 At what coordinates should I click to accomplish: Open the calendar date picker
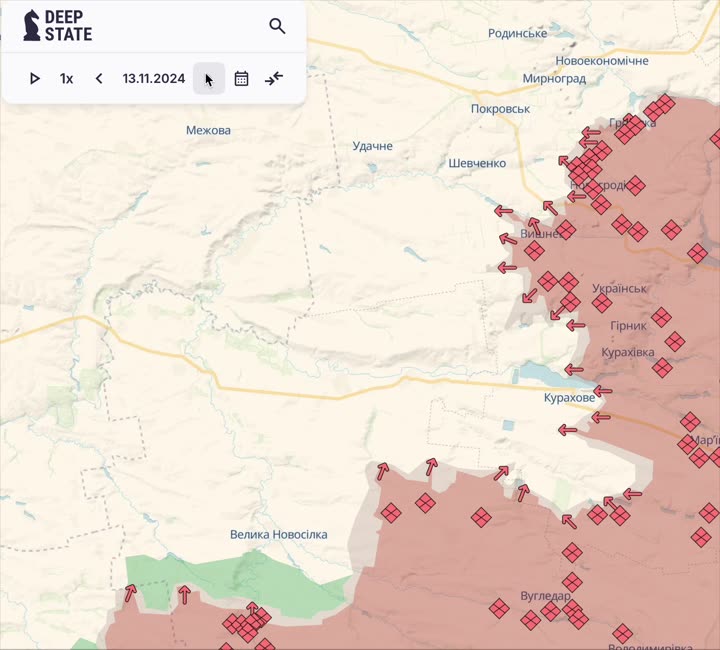pyautogui.click(x=242, y=78)
